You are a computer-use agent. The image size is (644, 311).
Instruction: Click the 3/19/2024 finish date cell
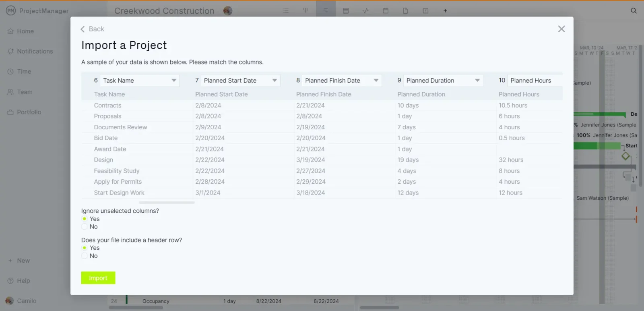310,160
